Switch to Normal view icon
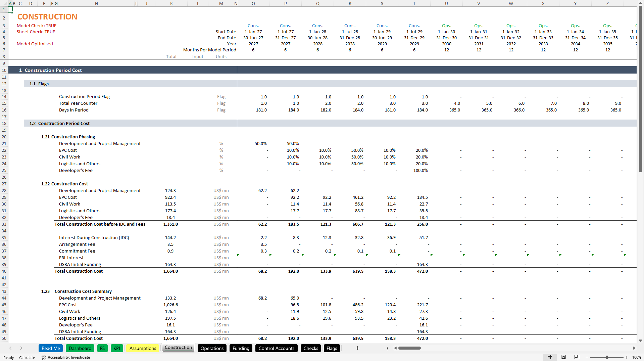The height and width of the screenshot is (361, 644). click(x=550, y=357)
